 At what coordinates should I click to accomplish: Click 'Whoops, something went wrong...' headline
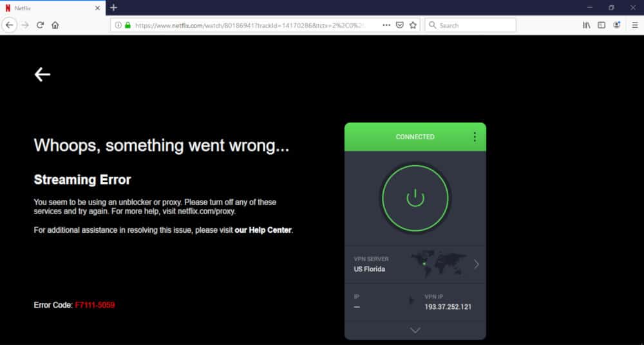(162, 146)
